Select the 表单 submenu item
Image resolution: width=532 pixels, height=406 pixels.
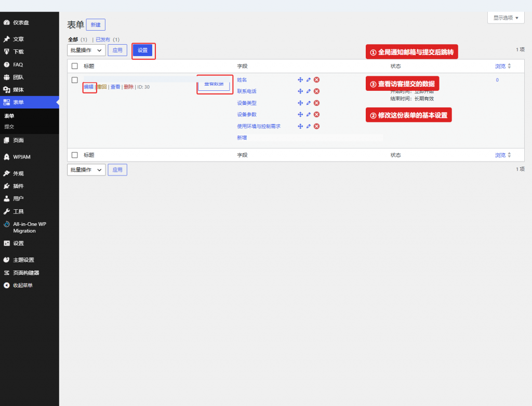[9, 116]
